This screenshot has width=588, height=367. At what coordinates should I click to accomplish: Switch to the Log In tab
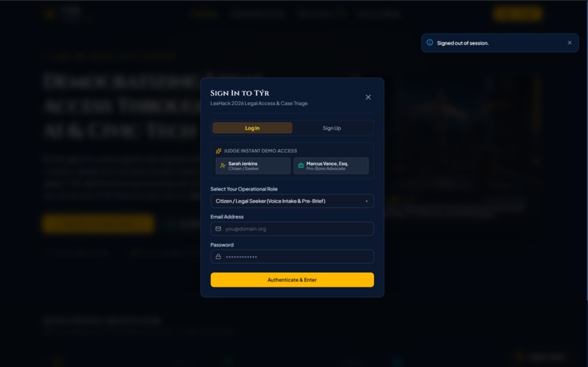click(x=252, y=128)
